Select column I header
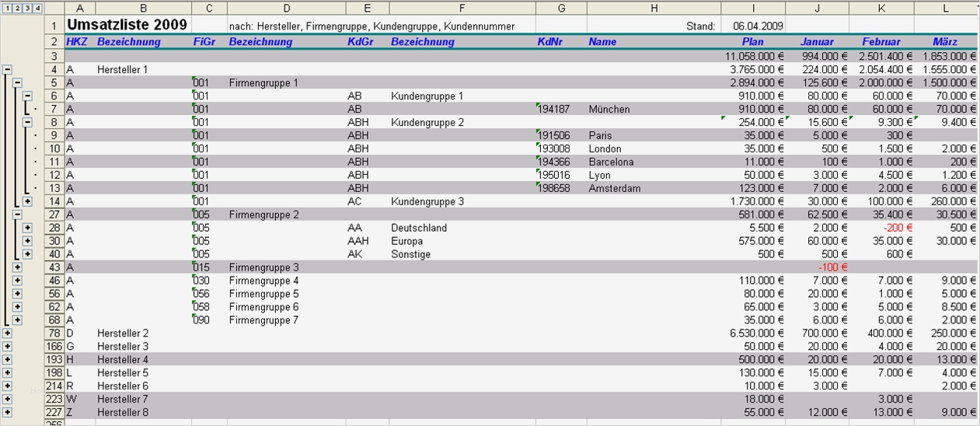 (753, 8)
